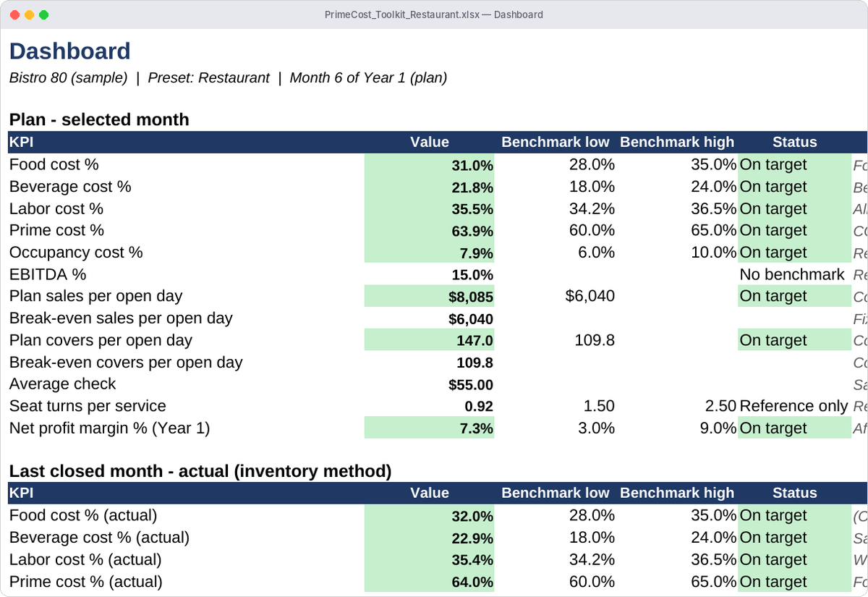Select the 'Beverage cost %' plan row label
Viewport: 868px width, 597px height.
70,187
